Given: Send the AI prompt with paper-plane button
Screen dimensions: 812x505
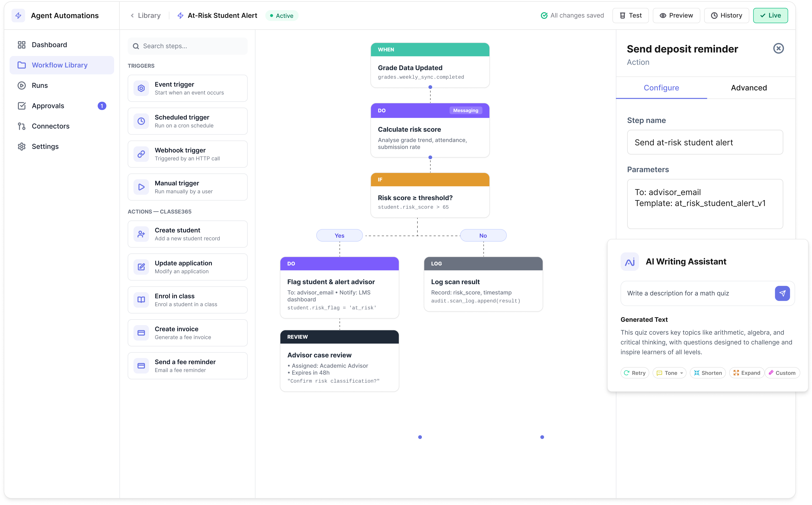Looking at the screenshot, I should click(782, 293).
